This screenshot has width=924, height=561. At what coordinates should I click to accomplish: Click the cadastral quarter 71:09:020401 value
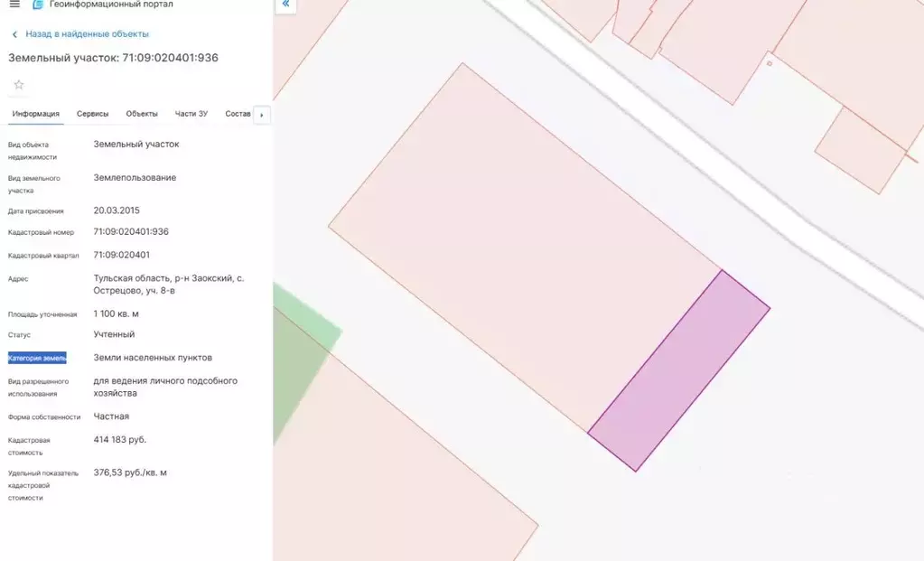(x=121, y=255)
